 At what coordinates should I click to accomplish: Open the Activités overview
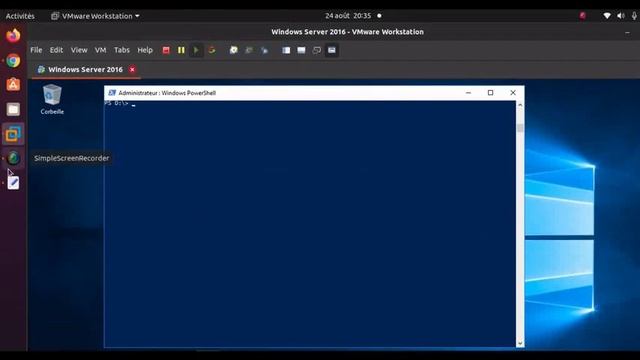(x=20, y=16)
